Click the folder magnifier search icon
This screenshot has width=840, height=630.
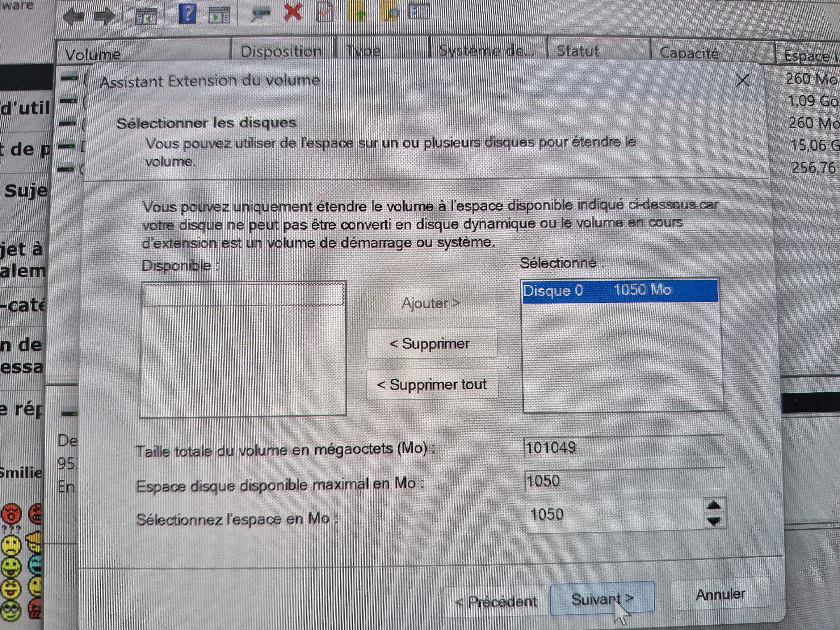point(389,12)
